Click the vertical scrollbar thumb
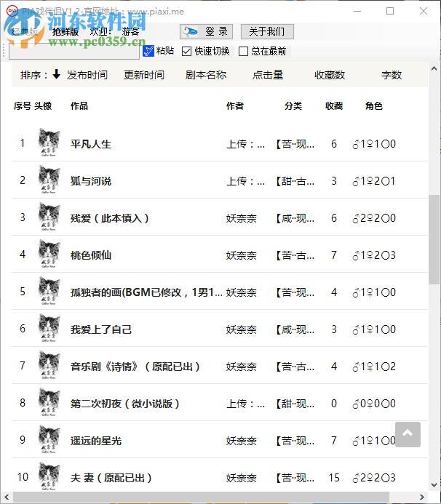Screen dimensions: 441x504 pos(434,239)
